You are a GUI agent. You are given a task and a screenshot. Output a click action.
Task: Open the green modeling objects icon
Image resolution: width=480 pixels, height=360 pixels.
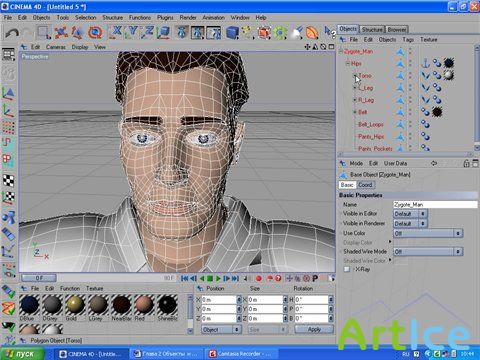[280, 32]
